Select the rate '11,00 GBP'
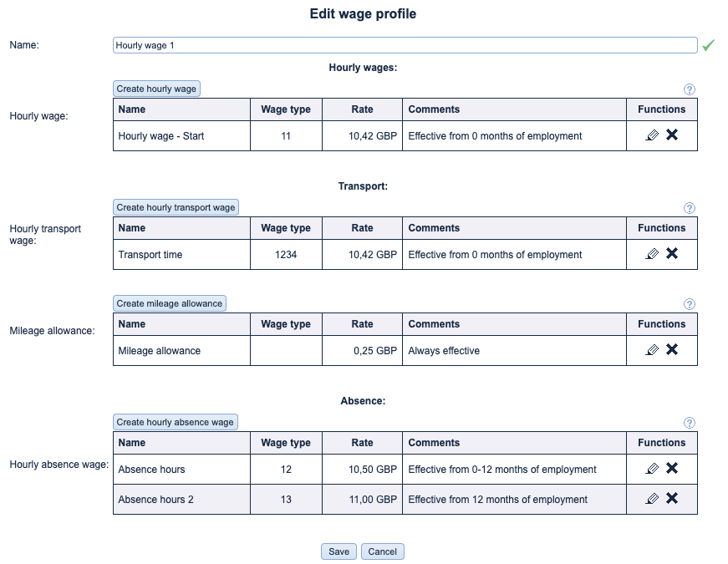 373,500
